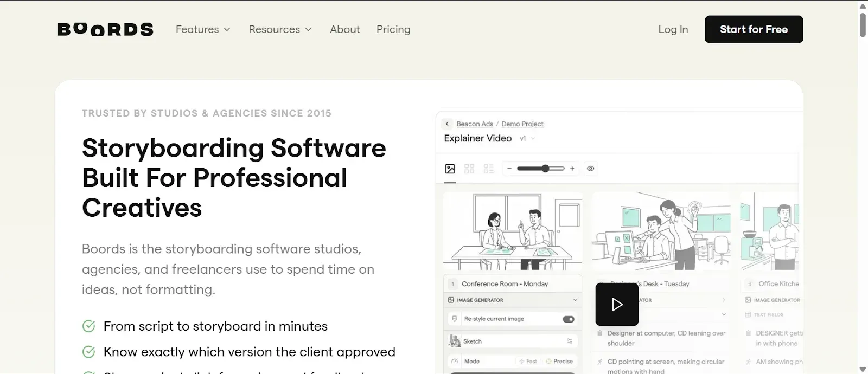Click the Boords logo
The width and height of the screenshot is (868, 374).
point(105,29)
